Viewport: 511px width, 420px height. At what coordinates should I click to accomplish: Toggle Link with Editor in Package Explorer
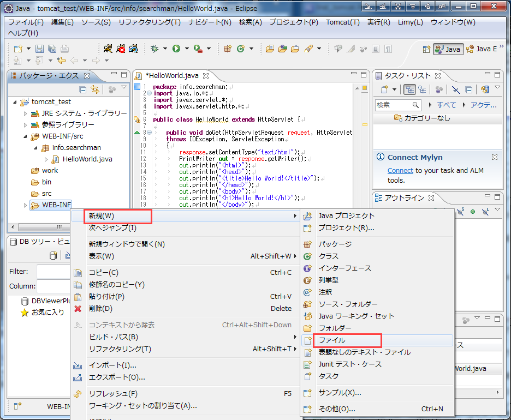95,89
